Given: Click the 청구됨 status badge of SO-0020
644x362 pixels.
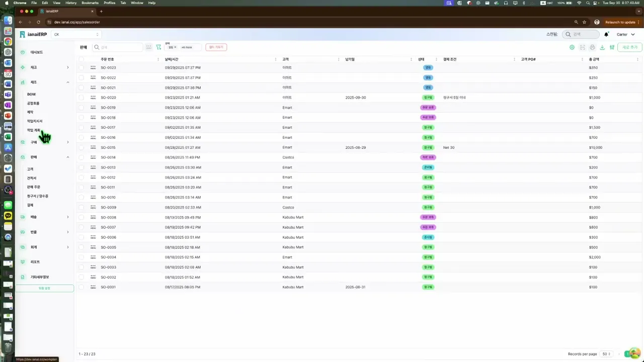Looking at the screenshot, I should click(428, 98).
